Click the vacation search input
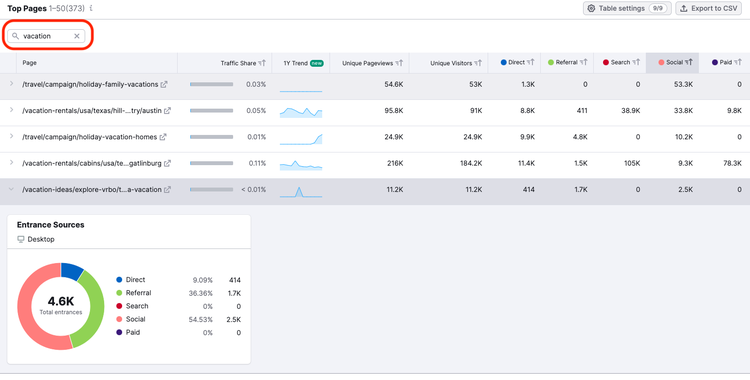The width and height of the screenshot is (750, 380). 46,36
